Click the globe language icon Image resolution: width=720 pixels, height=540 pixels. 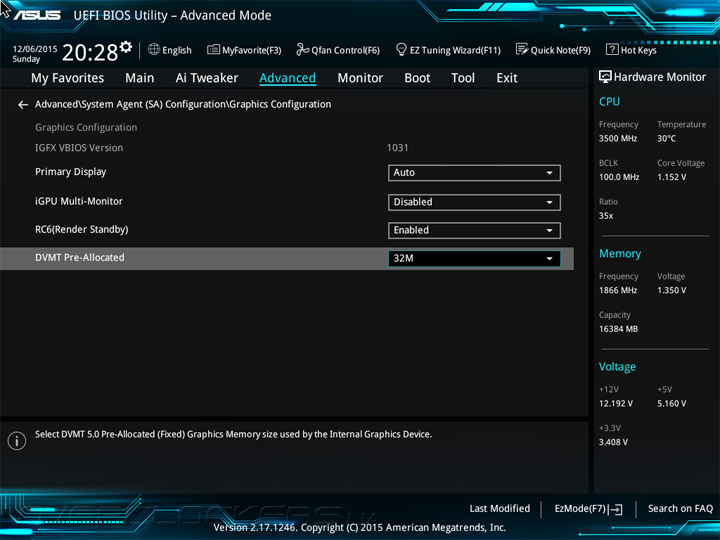point(154,49)
